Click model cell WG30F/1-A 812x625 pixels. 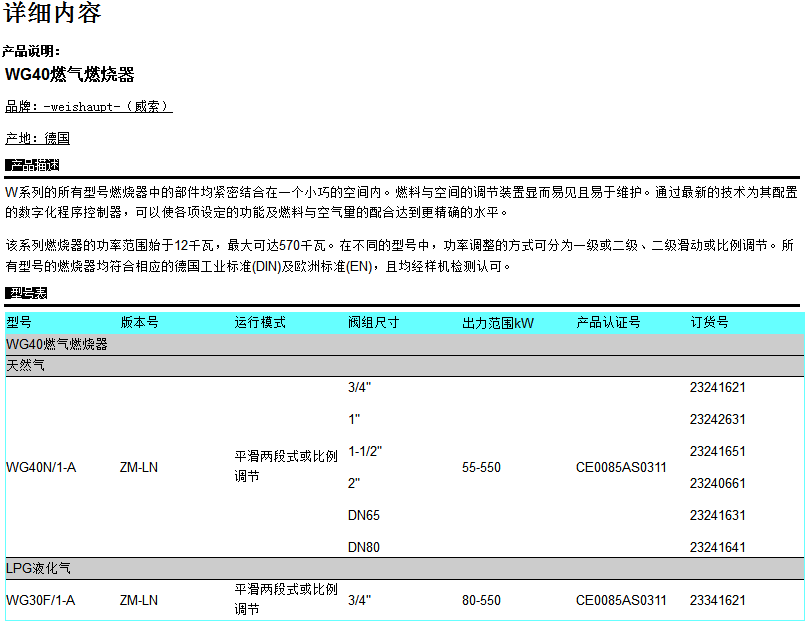point(40,601)
